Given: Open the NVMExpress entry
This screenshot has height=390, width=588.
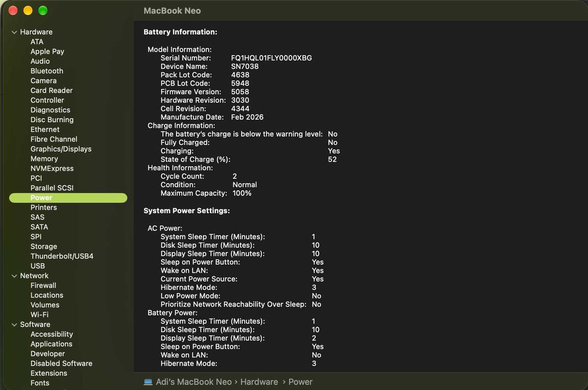Looking at the screenshot, I should pyautogui.click(x=52, y=168).
